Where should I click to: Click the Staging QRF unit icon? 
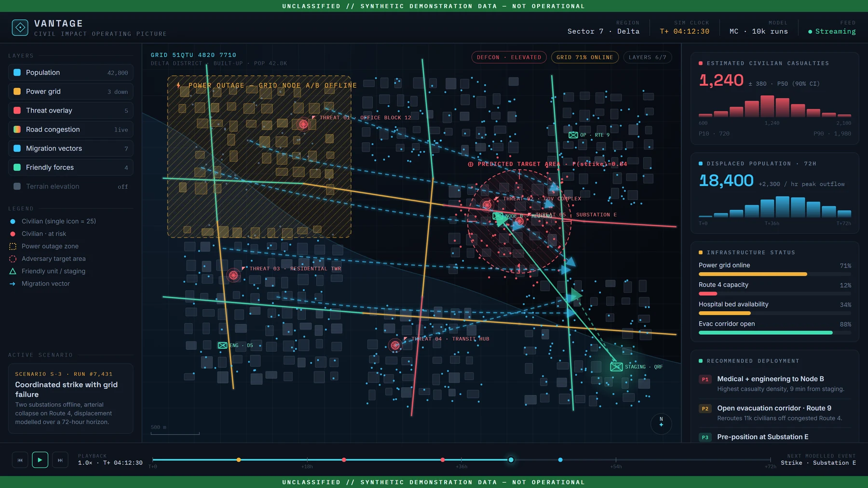(x=616, y=367)
